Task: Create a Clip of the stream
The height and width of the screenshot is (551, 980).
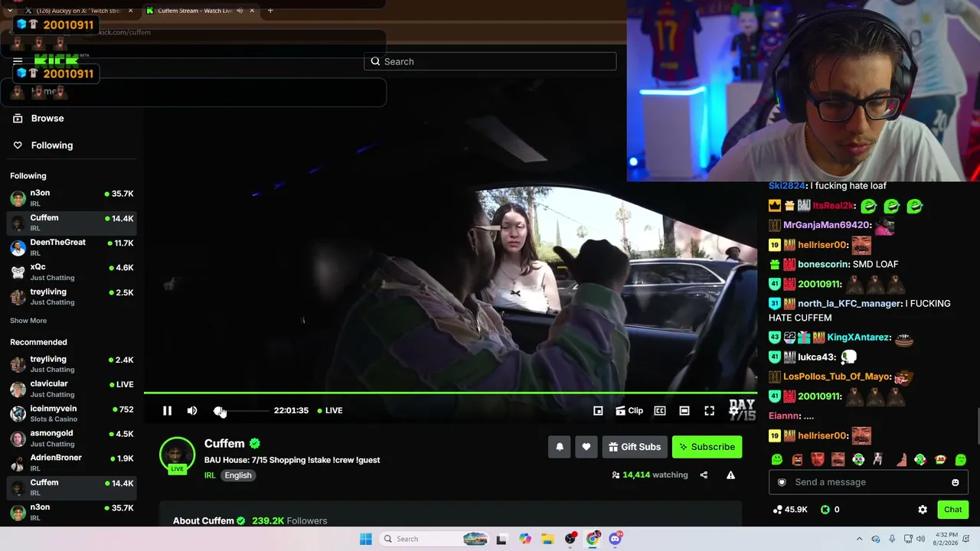Action: [629, 411]
